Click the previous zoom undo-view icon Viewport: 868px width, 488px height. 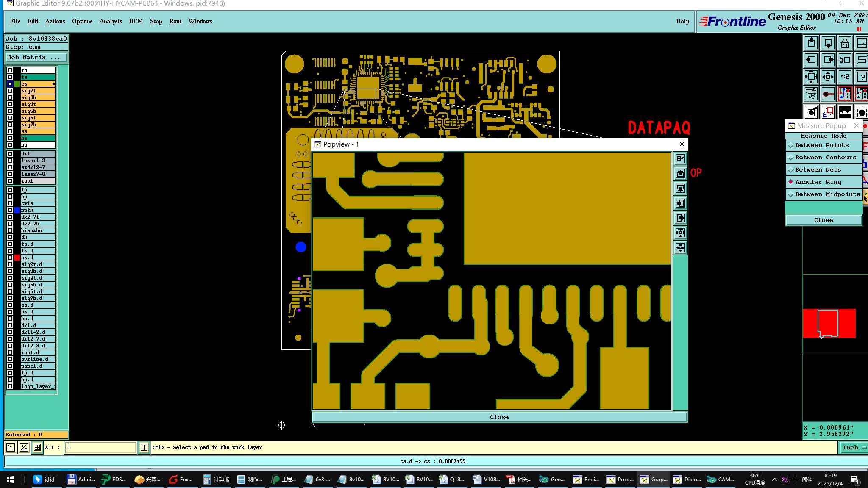[x=845, y=60]
